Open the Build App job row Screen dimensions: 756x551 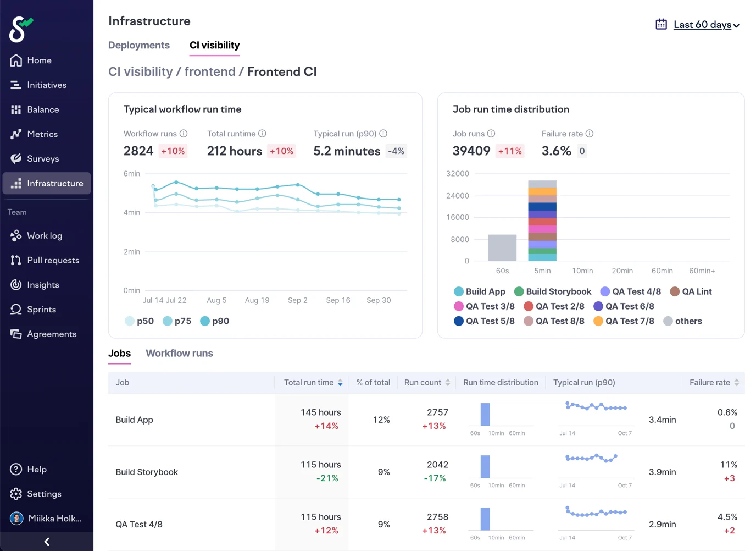pyautogui.click(x=135, y=420)
